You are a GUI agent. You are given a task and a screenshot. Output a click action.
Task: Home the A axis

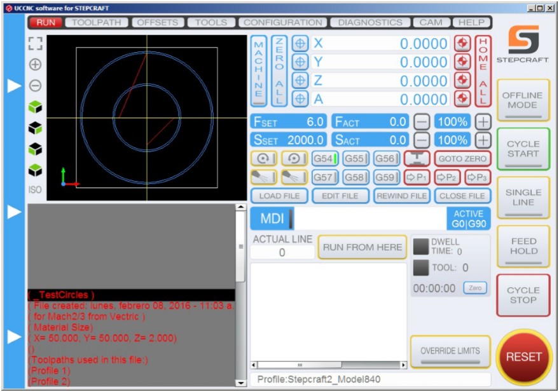click(x=462, y=99)
